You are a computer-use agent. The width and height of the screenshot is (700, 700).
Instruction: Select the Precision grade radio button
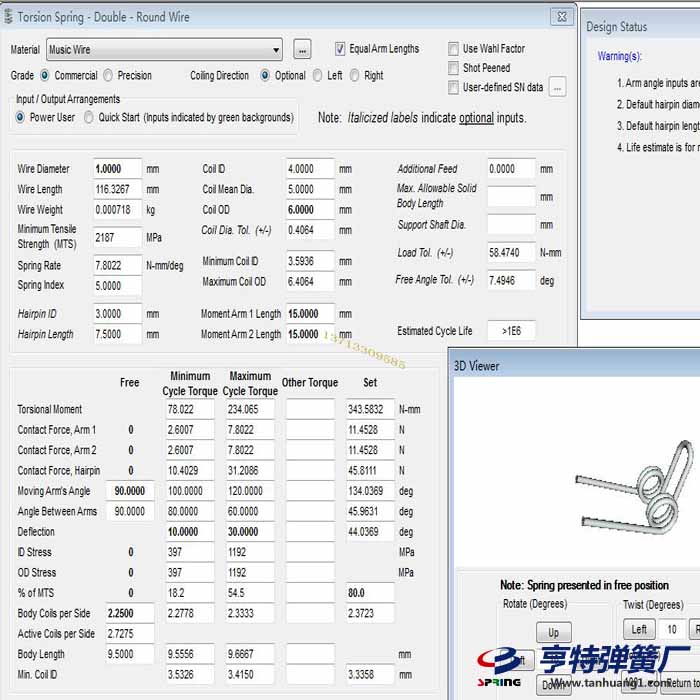tap(108, 75)
